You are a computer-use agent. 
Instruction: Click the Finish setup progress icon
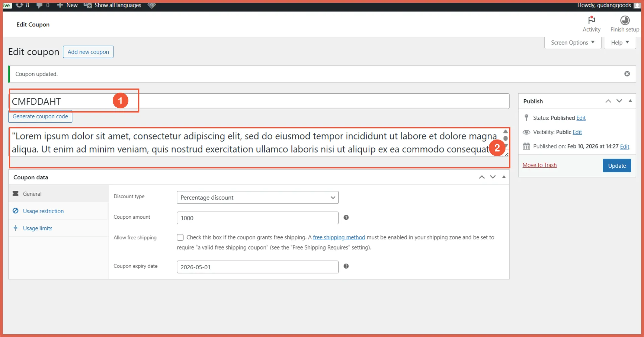point(625,20)
